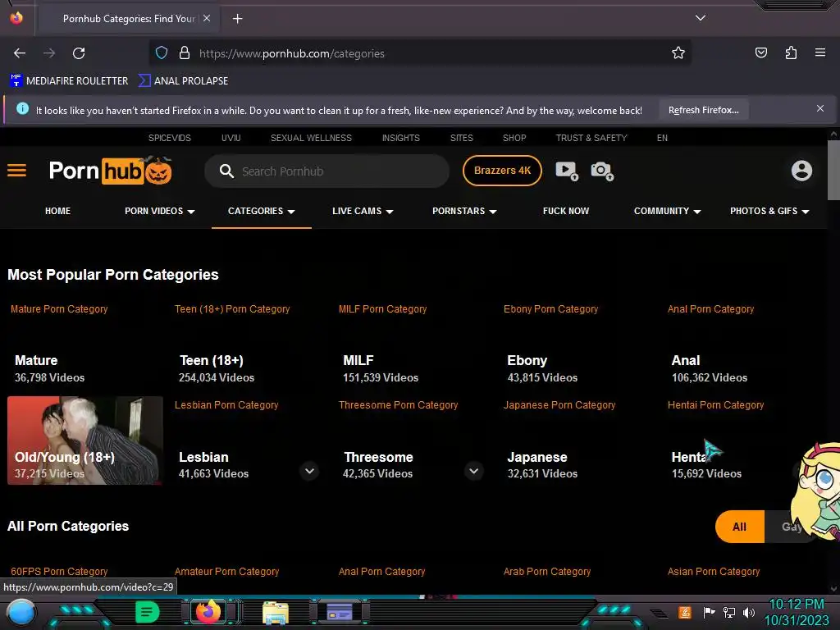Image resolution: width=840 pixels, height=630 pixels.
Task: Click the volume speaker tray icon
Action: (x=749, y=612)
